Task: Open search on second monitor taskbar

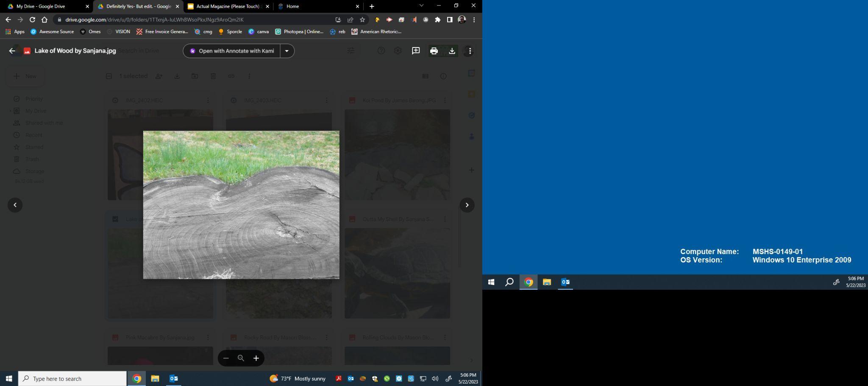Action: point(509,282)
